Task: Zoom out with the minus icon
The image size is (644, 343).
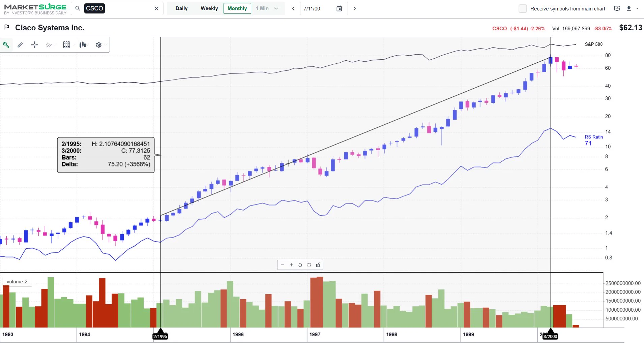Action: 283,265
